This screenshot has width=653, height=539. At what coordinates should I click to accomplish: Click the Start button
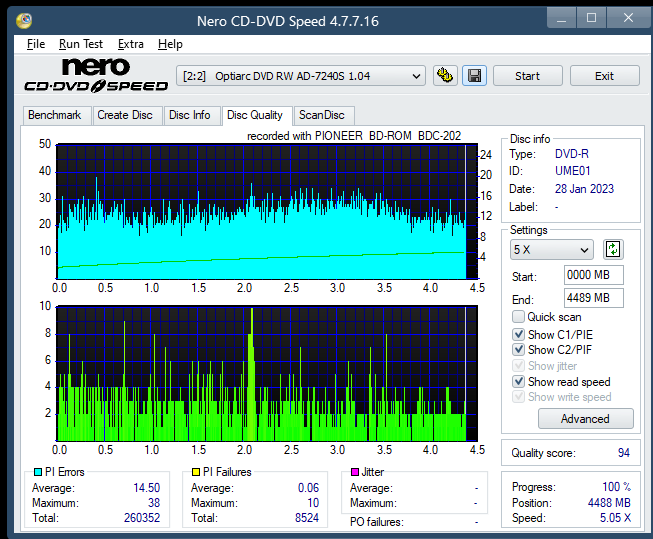click(528, 76)
